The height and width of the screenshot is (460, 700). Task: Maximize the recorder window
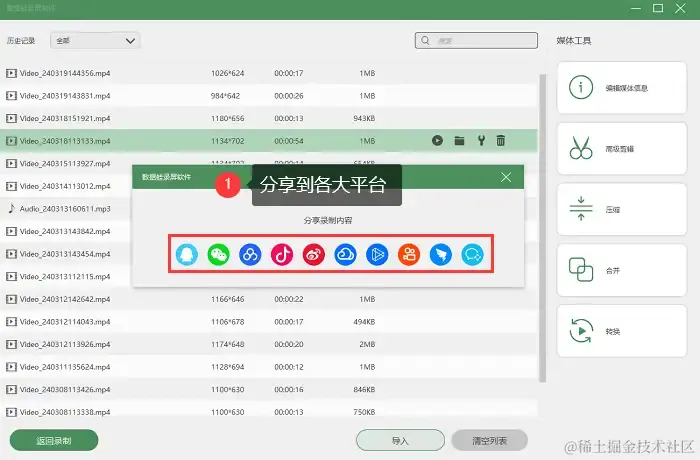tap(658, 8)
